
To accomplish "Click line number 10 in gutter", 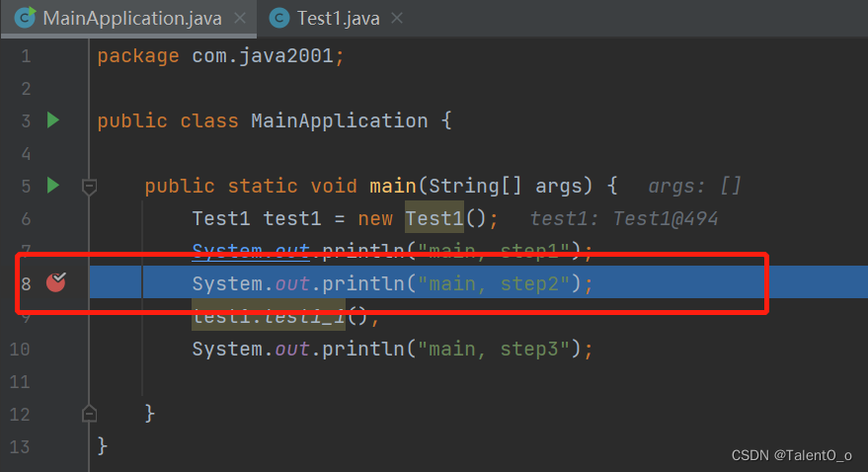I will [x=20, y=350].
